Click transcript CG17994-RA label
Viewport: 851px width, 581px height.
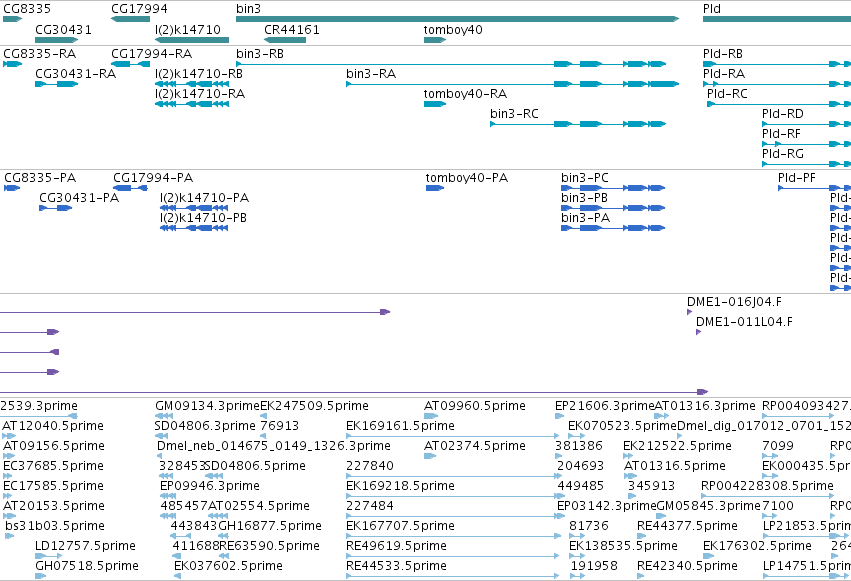[151, 54]
